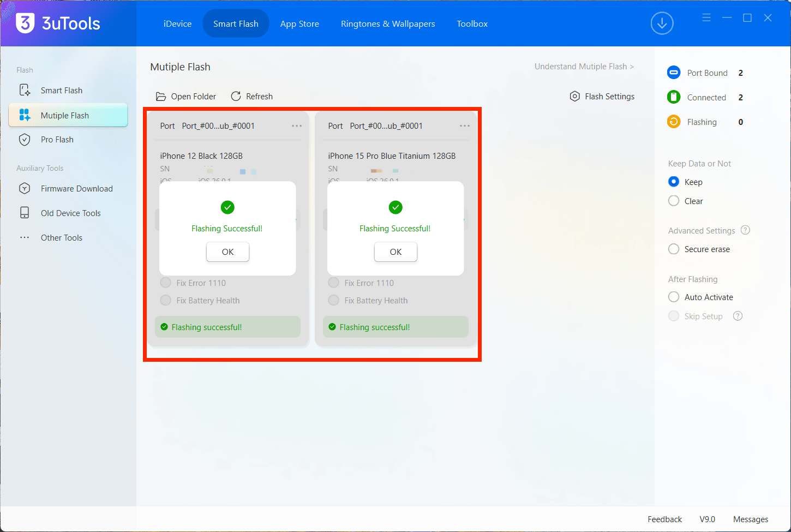
Task: Open the Understand Mutiple Flash link
Action: click(x=584, y=66)
